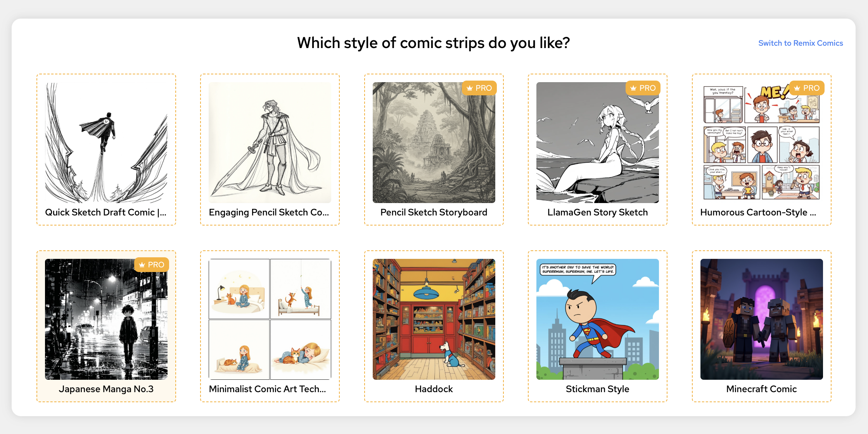The image size is (868, 434).
Task: Click the Minecraft Comic label text
Action: (761, 389)
